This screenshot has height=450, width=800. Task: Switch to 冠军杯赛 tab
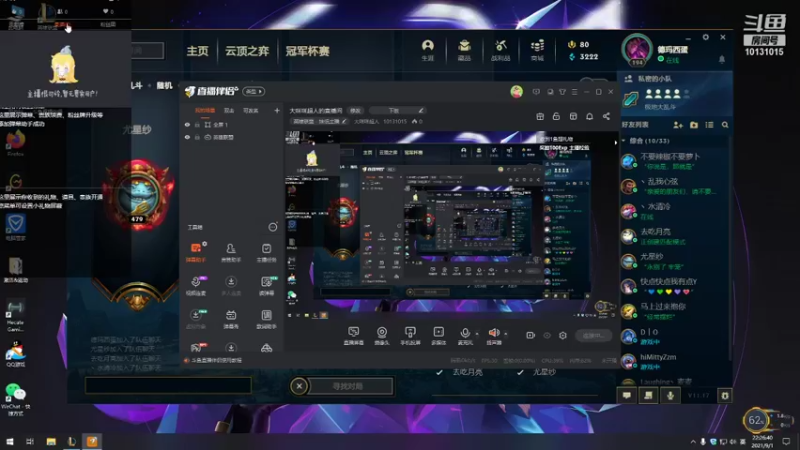click(x=307, y=51)
